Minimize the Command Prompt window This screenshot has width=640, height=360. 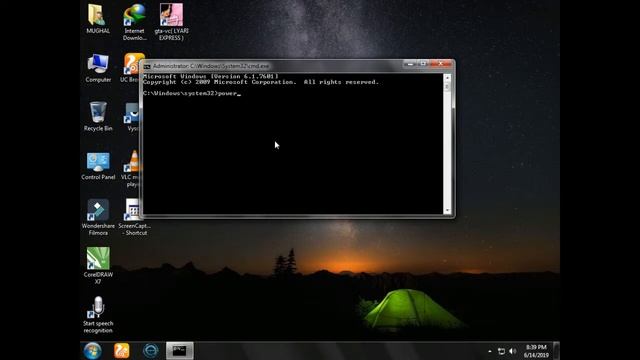pyautogui.click(x=410, y=64)
